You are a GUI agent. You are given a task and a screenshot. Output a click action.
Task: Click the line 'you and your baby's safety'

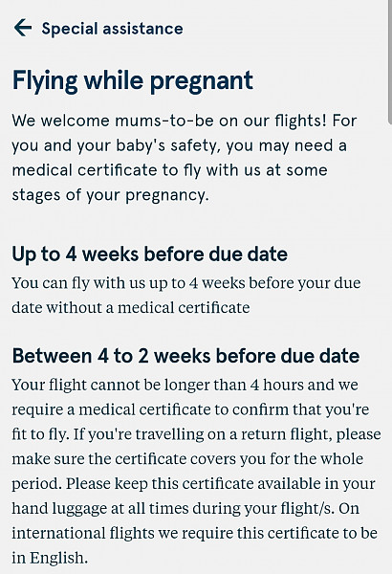click(x=179, y=146)
